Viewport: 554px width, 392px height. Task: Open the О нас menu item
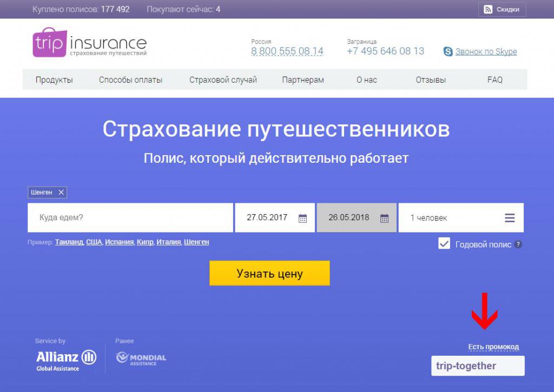367,80
